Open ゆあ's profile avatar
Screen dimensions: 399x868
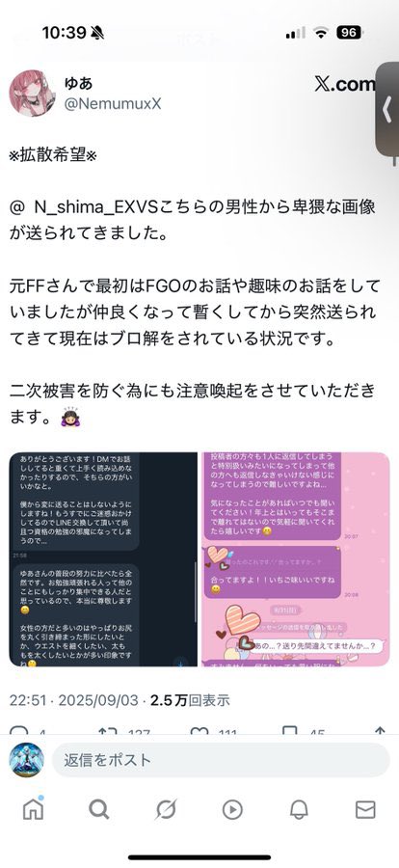[32, 93]
